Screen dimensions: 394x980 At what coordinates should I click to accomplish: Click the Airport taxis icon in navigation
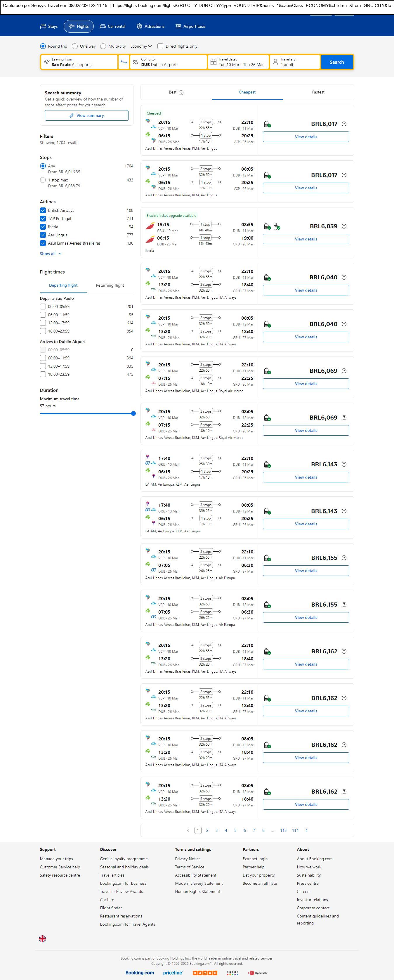click(178, 26)
